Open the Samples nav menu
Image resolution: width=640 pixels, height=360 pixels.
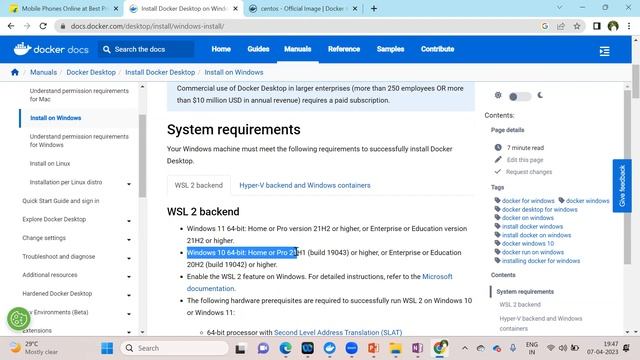[390, 49]
